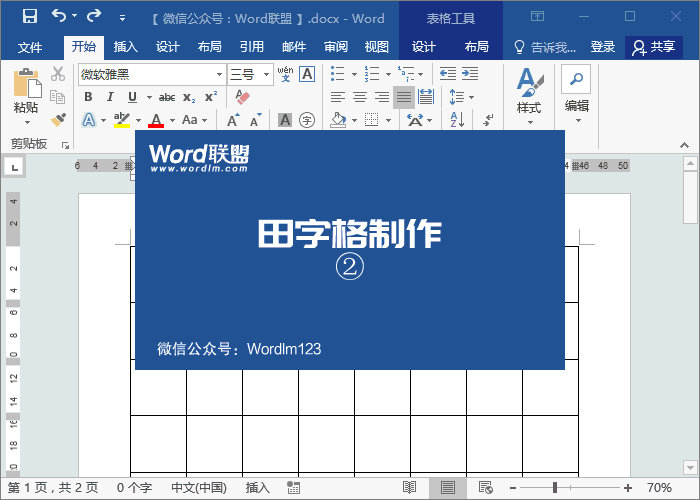Toggle character shading icon
Image resolution: width=700 pixels, height=500 pixels.
coord(285,120)
